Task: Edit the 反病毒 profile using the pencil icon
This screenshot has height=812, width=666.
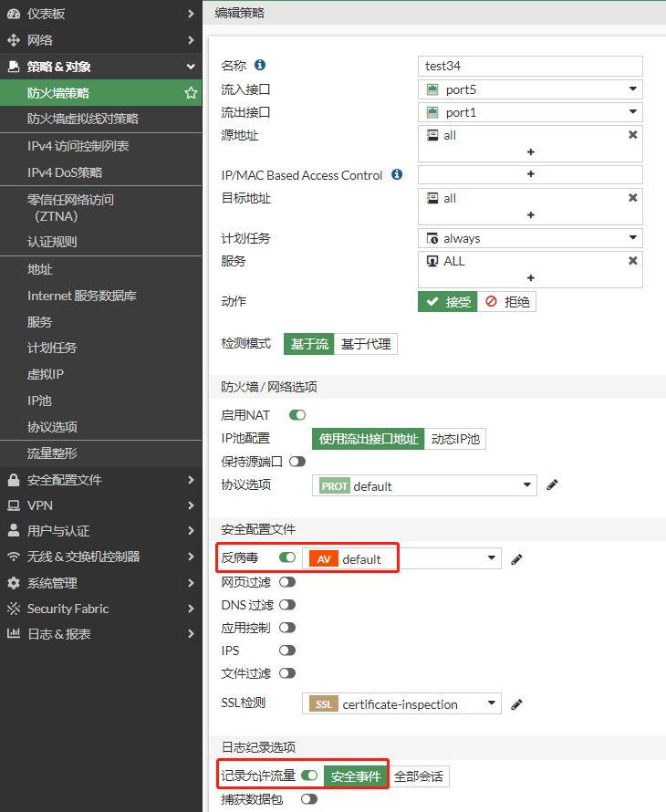Action: point(516,558)
